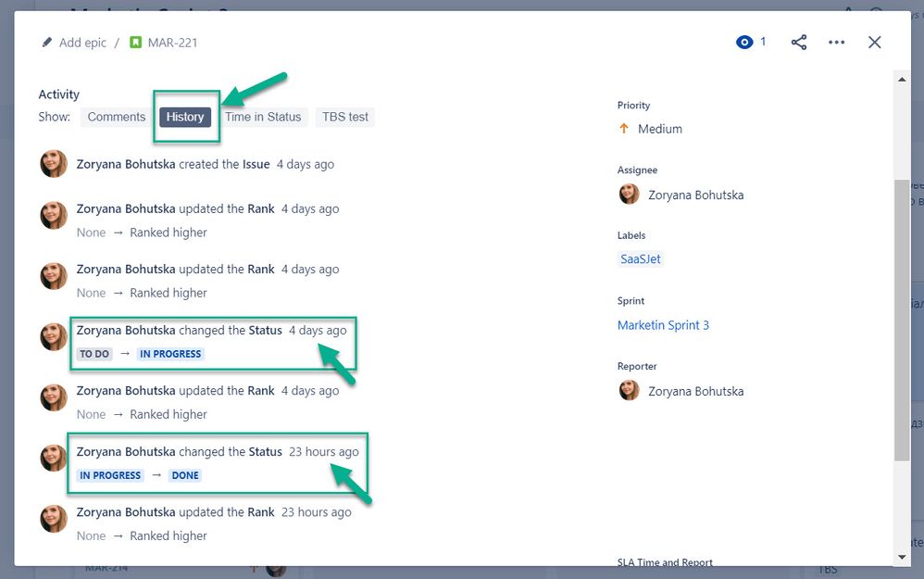
Task: Open the TBS test tab
Action: (x=345, y=117)
